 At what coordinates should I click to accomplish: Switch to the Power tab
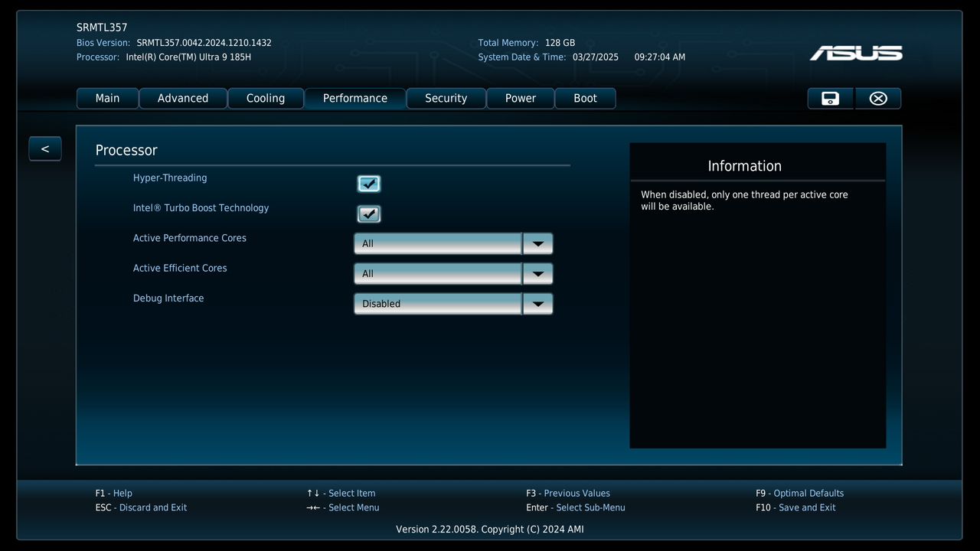521,99
